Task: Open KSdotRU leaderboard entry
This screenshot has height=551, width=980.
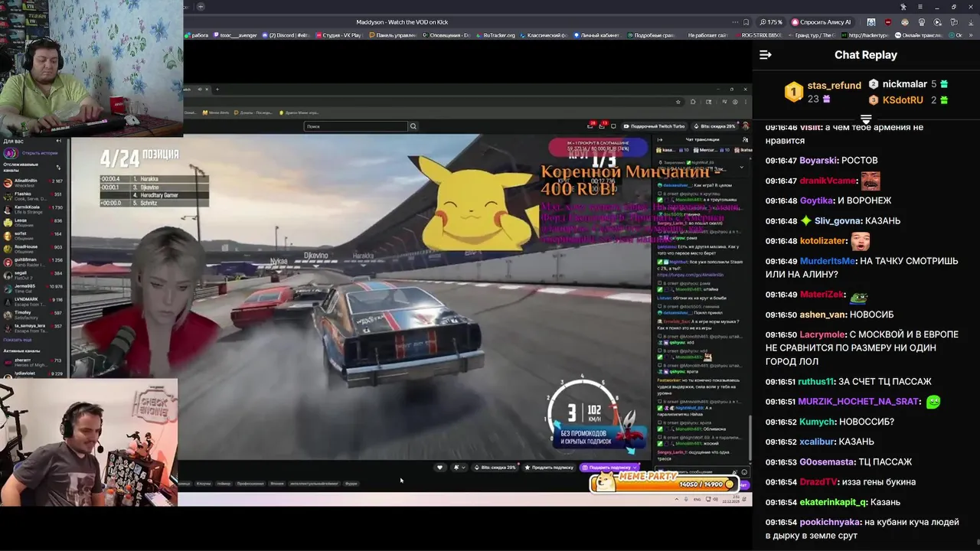Action: (909, 100)
